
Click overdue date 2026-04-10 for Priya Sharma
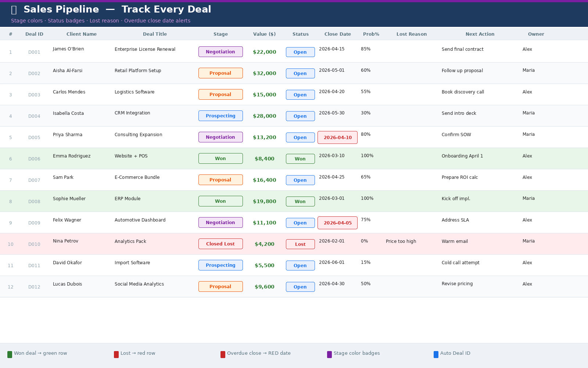pos(337,138)
